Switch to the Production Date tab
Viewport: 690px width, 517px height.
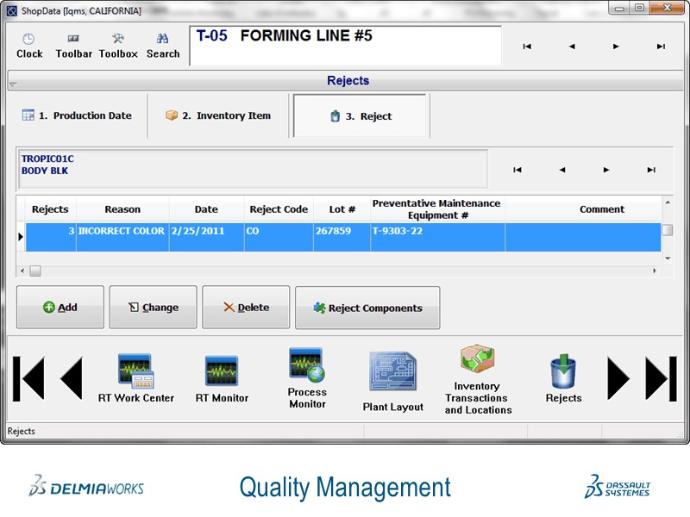(x=78, y=116)
